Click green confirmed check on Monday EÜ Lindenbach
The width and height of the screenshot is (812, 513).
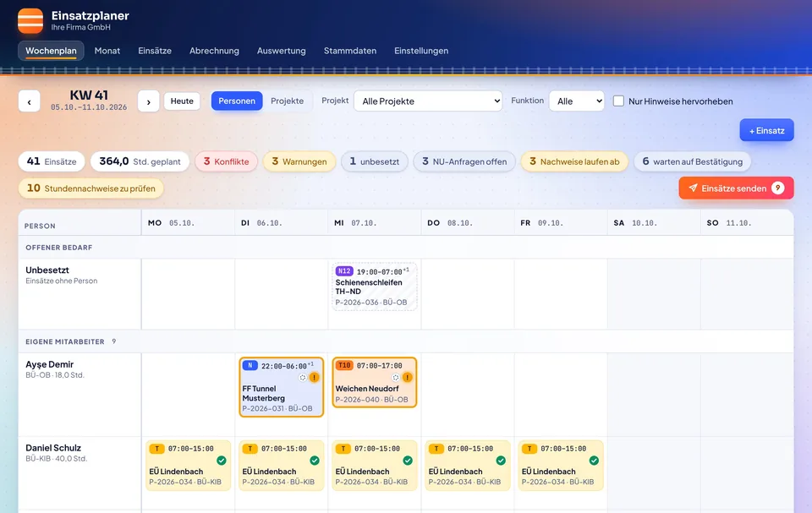pos(221,461)
